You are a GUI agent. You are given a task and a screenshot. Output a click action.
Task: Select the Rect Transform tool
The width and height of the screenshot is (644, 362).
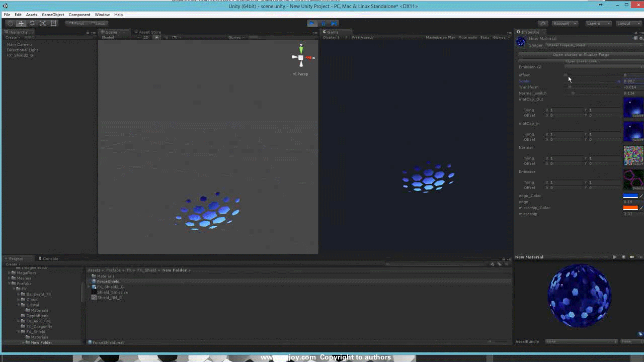pos(54,23)
